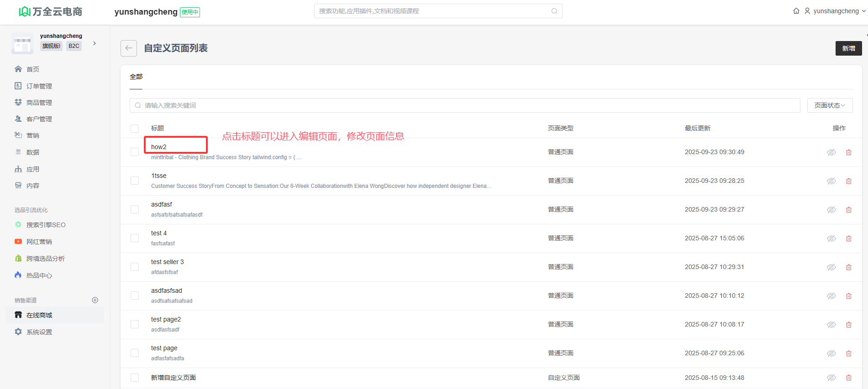The width and height of the screenshot is (868, 389).
Task: Click trash icon for test seller 3
Action: point(848,267)
